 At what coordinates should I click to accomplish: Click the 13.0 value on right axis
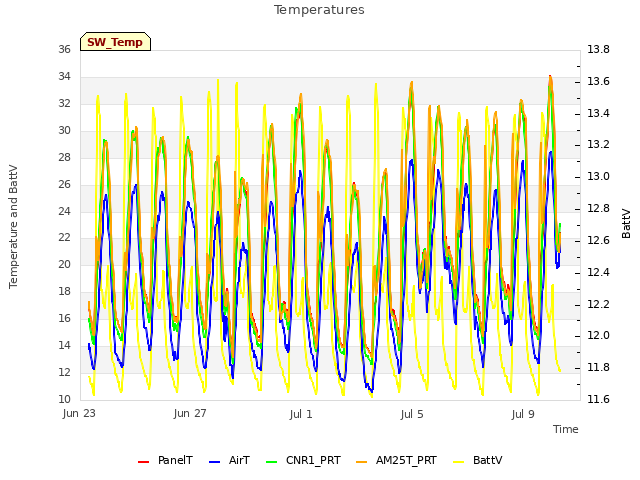point(598,177)
